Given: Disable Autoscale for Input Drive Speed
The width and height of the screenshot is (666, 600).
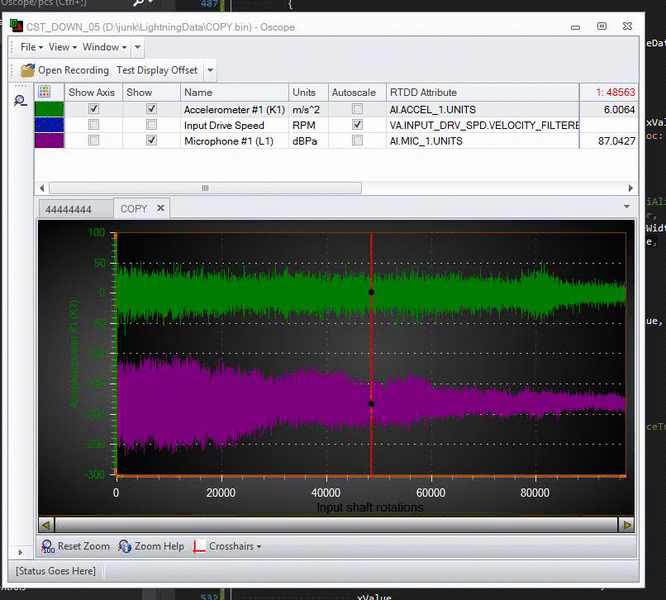Looking at the screenshot, I should pos(358,125).
